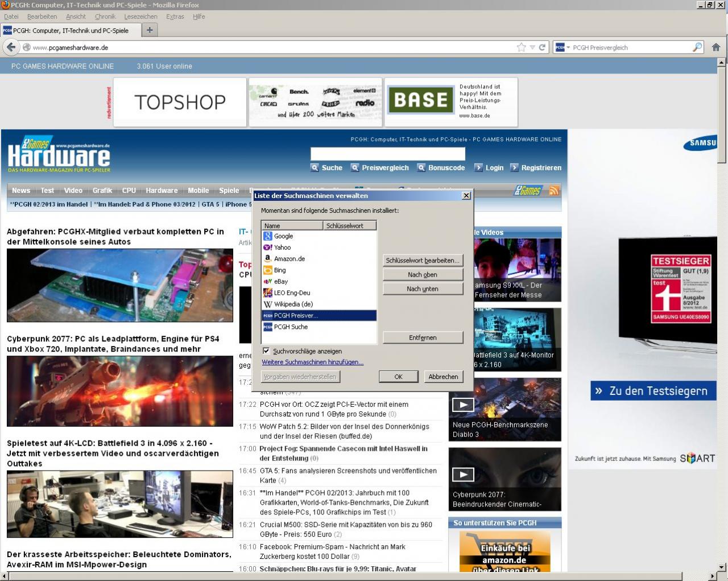The width and height of the screenshot is (728, 581).
Task: Click the page's vertical scrollbar down arrow
Action: point(722,567)
